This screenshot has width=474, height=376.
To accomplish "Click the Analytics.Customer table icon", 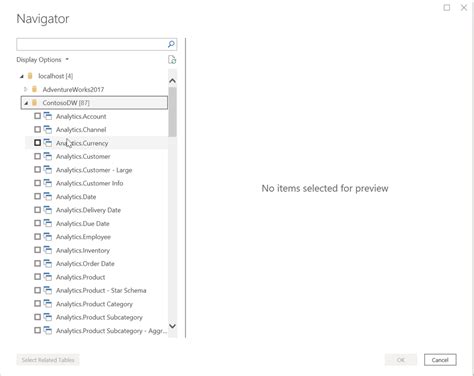I will point(48,156).
